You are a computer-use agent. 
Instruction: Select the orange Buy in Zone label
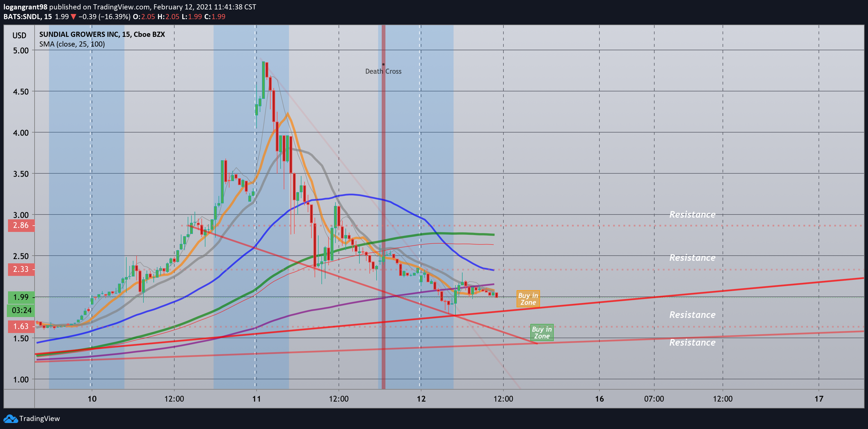tap(528, 299)
